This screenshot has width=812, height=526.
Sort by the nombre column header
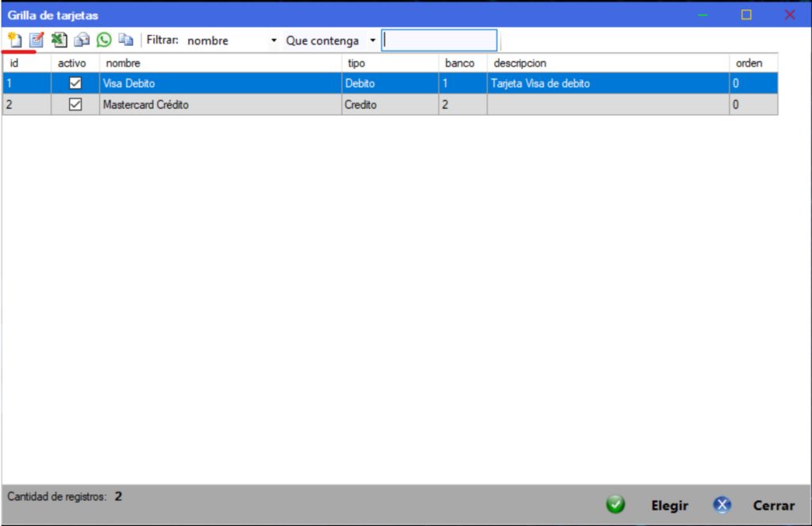coord(220,63)
